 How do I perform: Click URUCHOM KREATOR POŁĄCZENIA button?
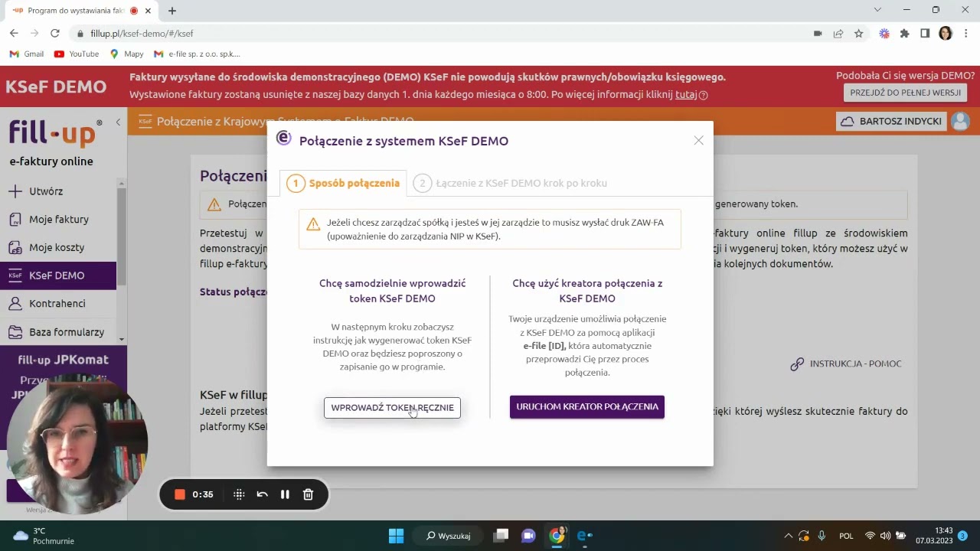click(587, 406)
